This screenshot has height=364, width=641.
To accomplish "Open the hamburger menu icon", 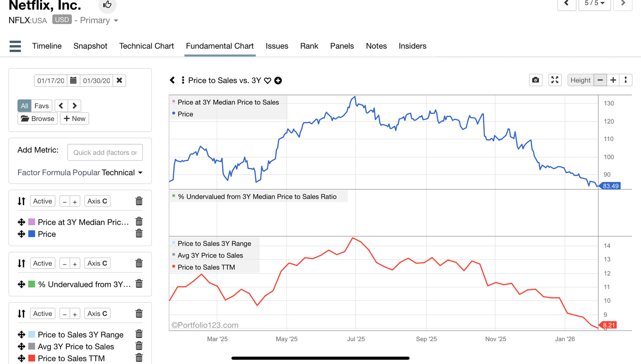I will pos(15,46).
